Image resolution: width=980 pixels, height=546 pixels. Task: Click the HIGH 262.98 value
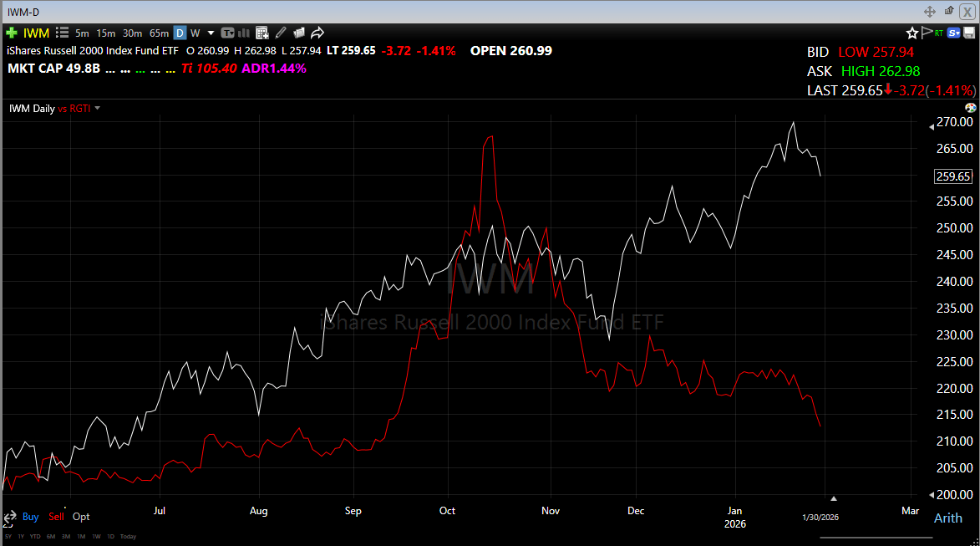pos(881,71)
